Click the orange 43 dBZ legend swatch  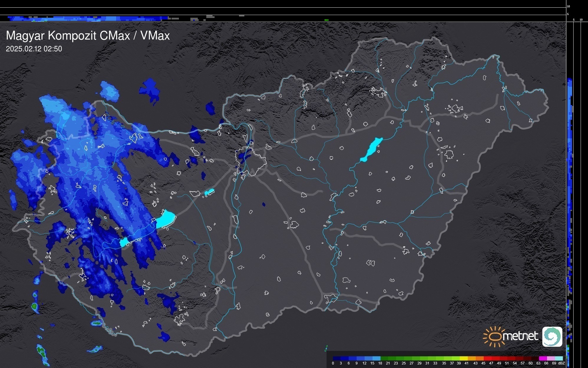point(479,358)
